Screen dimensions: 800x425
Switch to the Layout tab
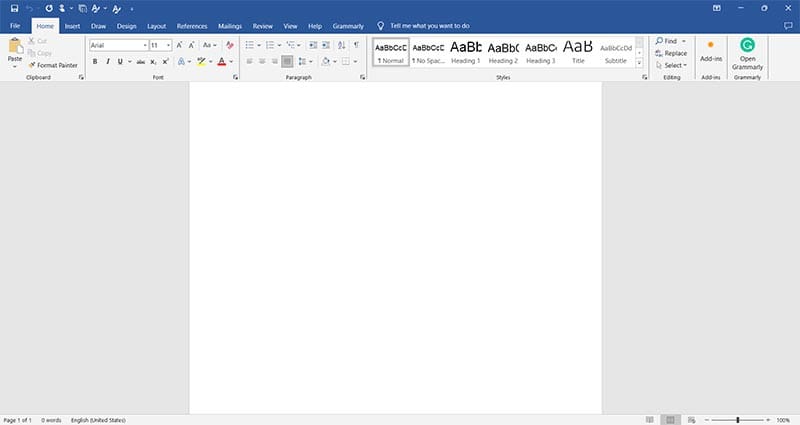[157, 26]
